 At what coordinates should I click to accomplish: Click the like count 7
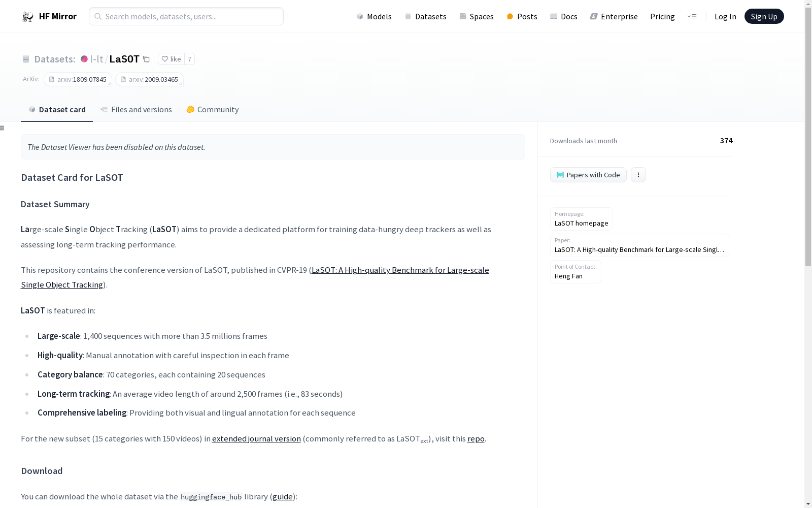[x=190, y=59]
